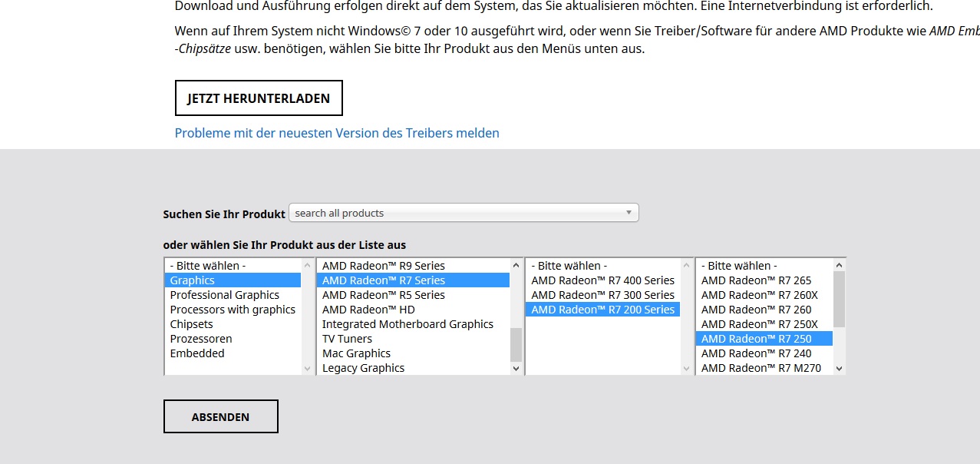980x464 pixels.
Task: Select AMD Radeon R7 260 model
Action: click(764, 310)
